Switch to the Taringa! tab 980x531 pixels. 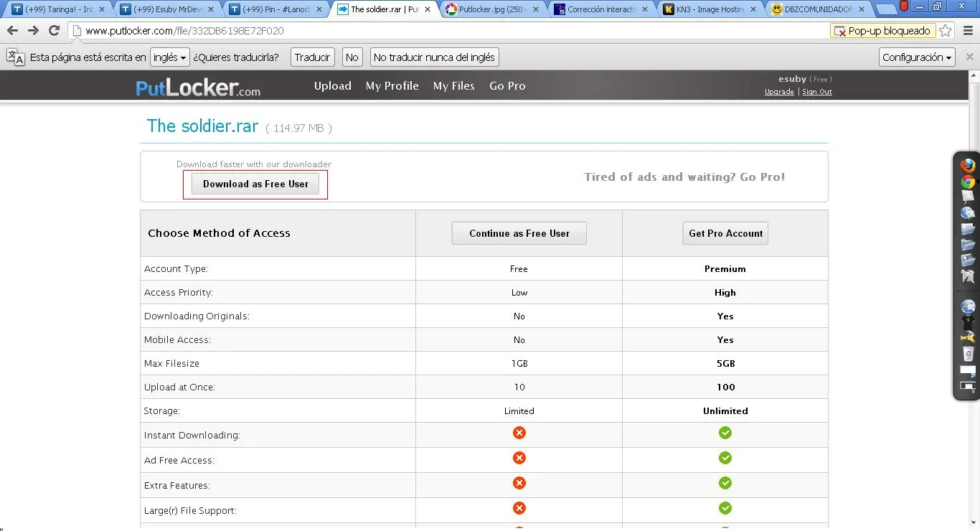[x=58, y=9]
